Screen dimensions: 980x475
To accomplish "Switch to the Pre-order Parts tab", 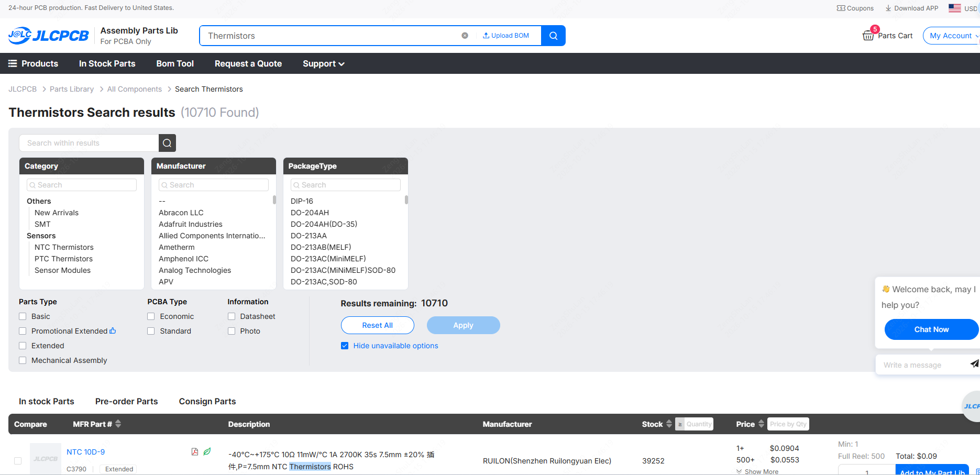I will [126, 401].
